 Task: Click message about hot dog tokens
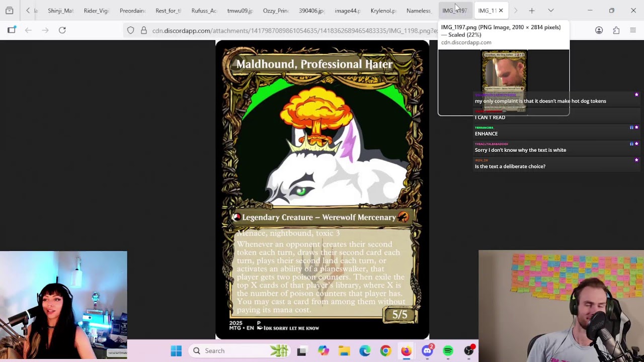click(540, 101)
